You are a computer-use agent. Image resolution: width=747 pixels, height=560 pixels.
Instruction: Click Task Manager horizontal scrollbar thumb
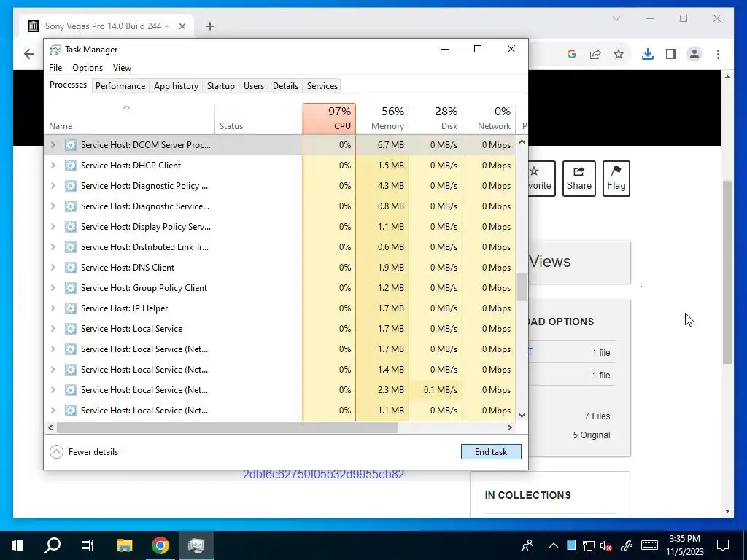227,427
